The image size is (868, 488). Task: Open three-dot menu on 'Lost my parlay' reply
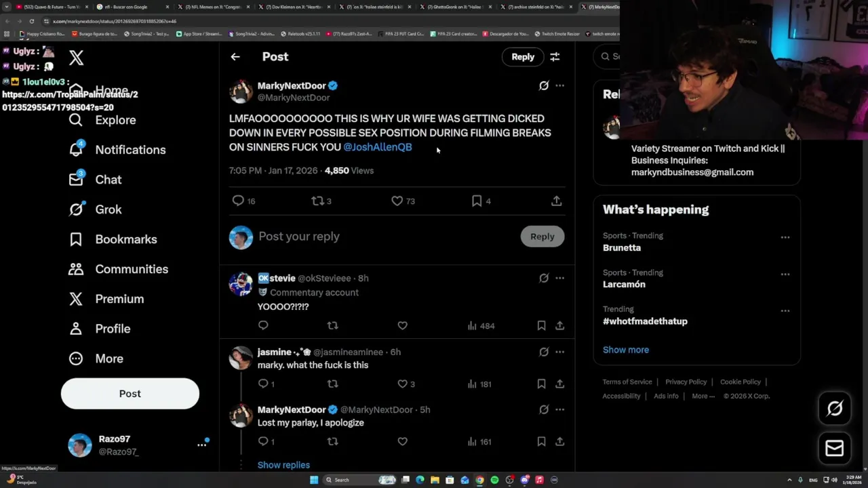[x=559, y=409]
